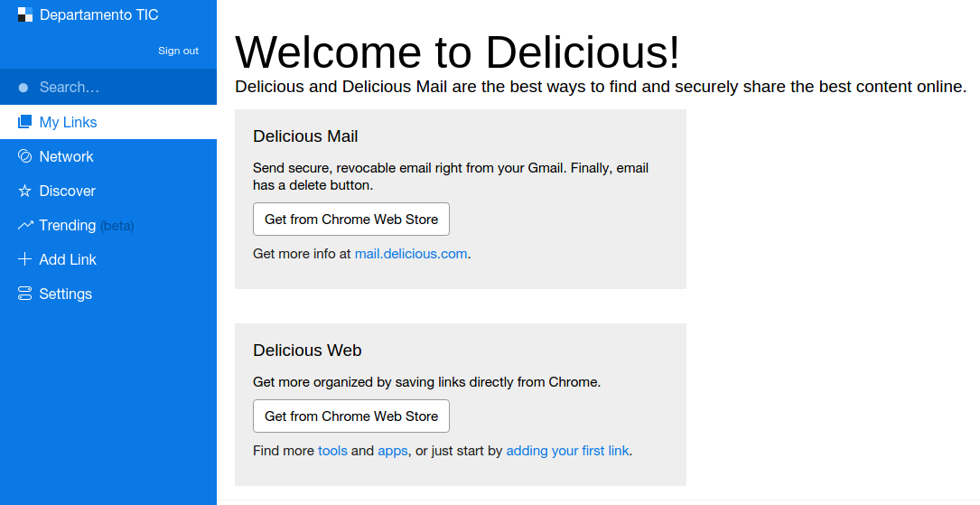Click the Network icon in sidebar
Screen dimensions: 980x505
(x=24, y=156)
